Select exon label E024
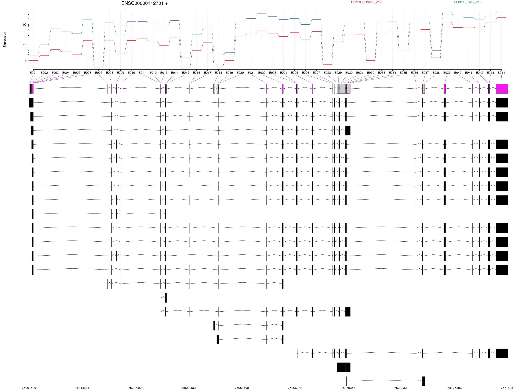Viewport: 532px width, 392px height. (284, 73)
